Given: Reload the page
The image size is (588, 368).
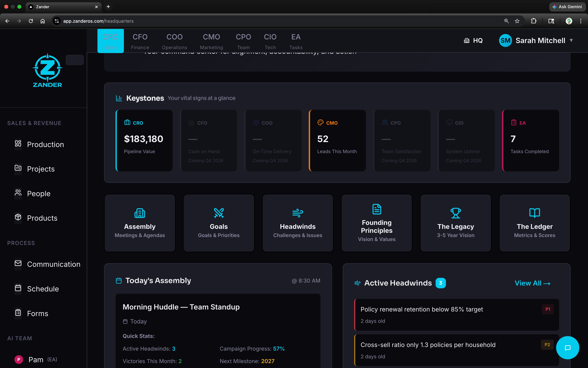Looking at the screenshot, I should [x=31, y=21].
